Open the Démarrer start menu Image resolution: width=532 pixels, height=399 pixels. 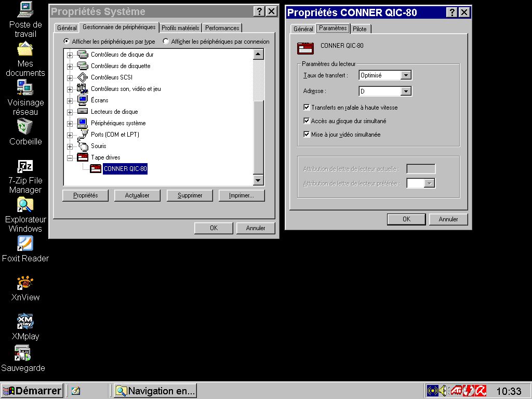click(x=32, y=391)
